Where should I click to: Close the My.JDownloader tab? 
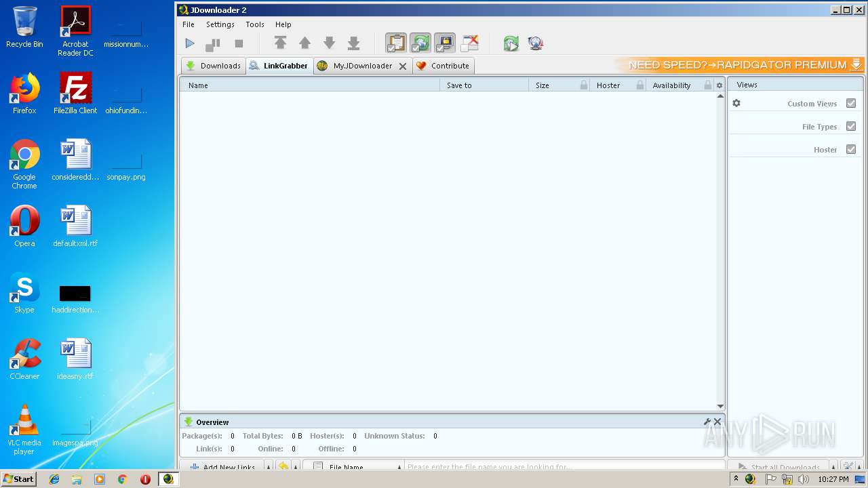coord(403,66)
